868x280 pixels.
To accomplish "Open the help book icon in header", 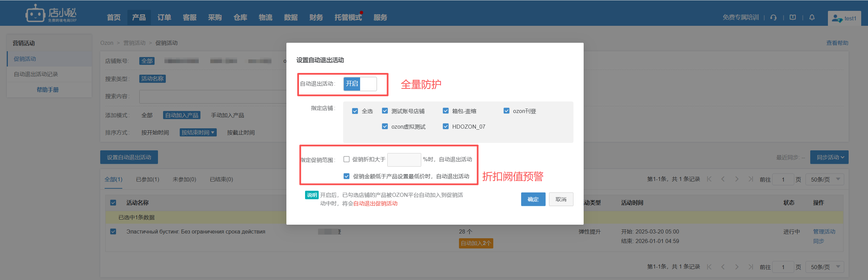I will click(793, 18).
